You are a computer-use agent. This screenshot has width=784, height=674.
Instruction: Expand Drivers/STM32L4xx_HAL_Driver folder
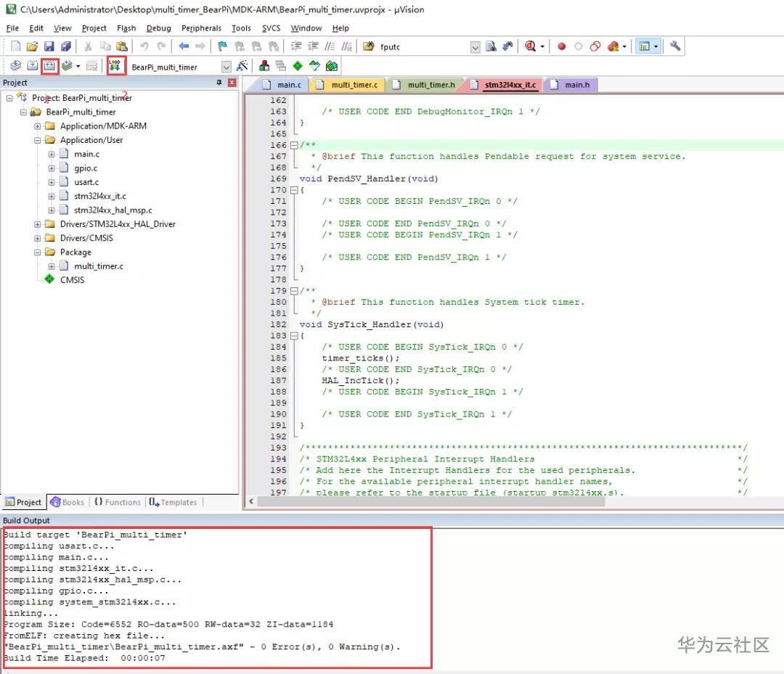point(38,224)
